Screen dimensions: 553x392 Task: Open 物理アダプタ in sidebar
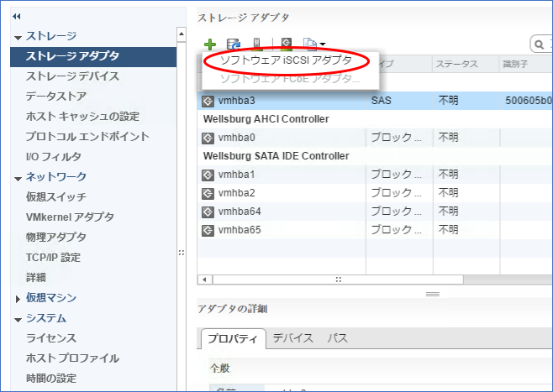click(x=56, y=237)
